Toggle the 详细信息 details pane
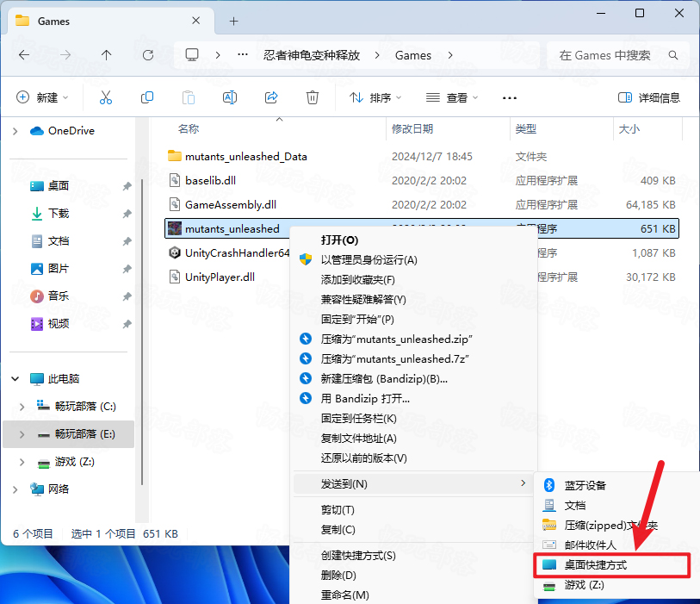700x604 pixels. pyautogui.click(x=649, y=97)
